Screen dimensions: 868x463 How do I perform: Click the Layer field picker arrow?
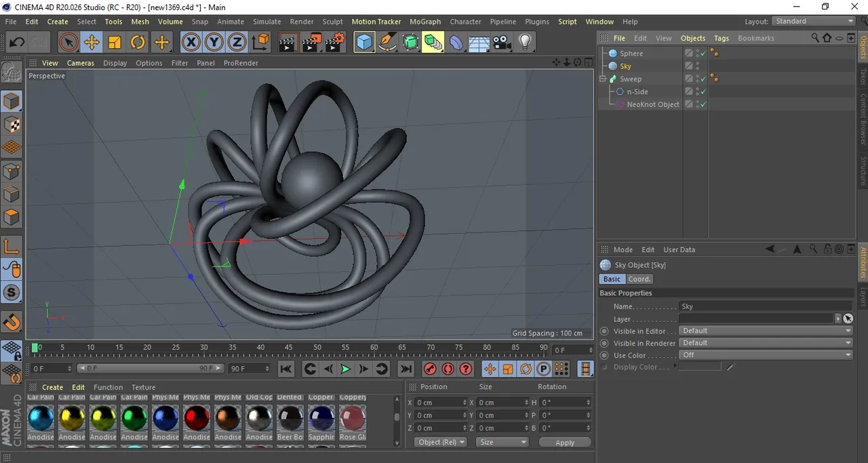(838, 319)
